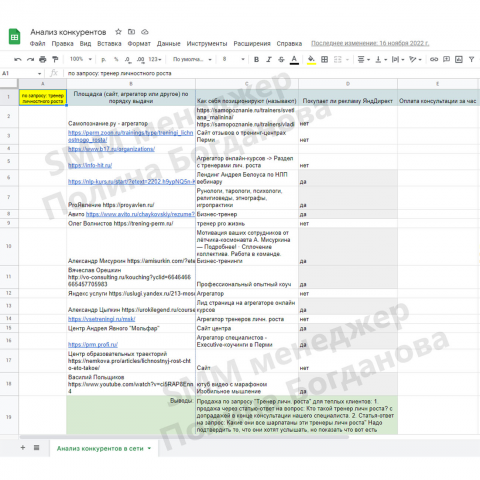Open horizontal align dropdown

click(x=364, y=59)
